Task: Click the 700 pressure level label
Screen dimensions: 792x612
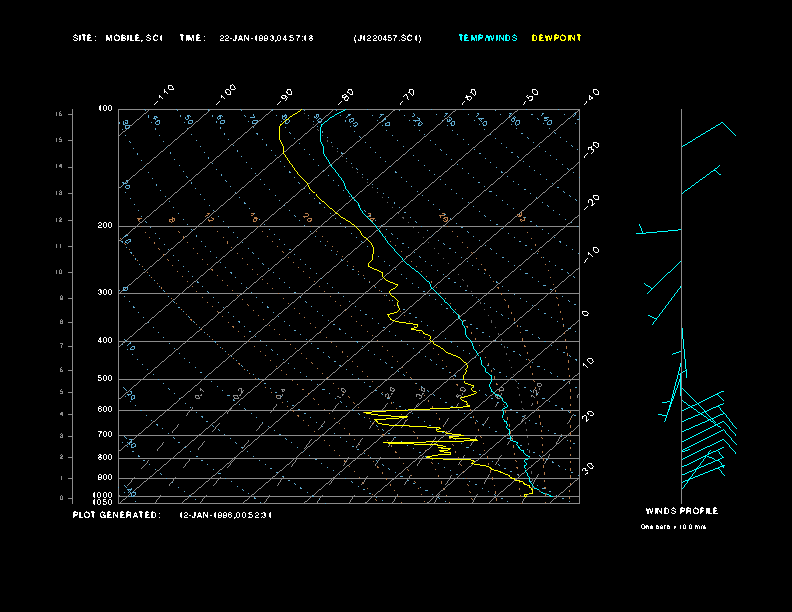Action: [105, 435]
